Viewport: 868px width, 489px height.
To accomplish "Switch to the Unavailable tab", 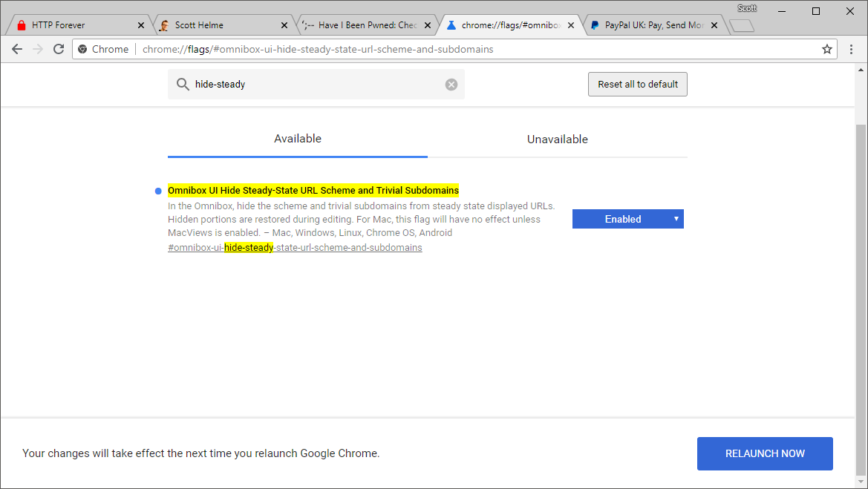I will tap(557, 140).
